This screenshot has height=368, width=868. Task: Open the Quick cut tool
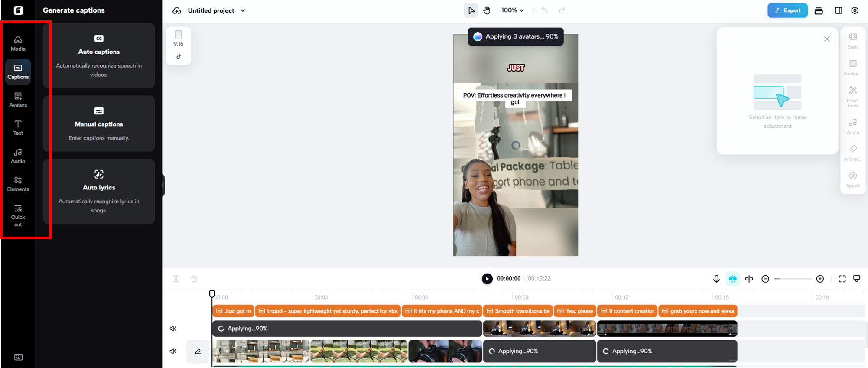(x=18, y=215)
